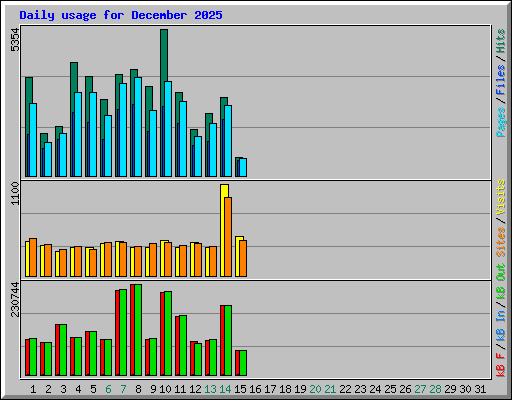Click weekend day 6 on the date axis

pos(108,389)
